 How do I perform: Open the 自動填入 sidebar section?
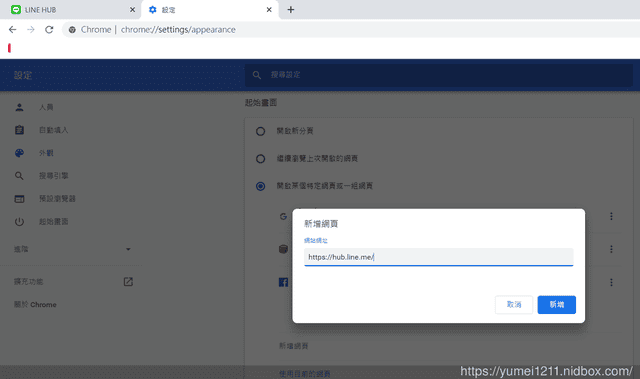pos(53,130)
